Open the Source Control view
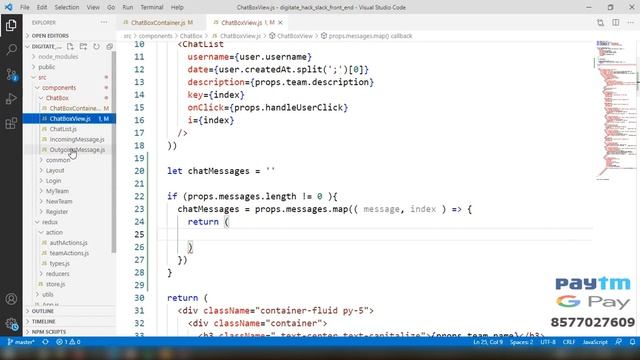The height and width of the screenshot is (360, 640). pyautogui.click(x=11, y=74)
